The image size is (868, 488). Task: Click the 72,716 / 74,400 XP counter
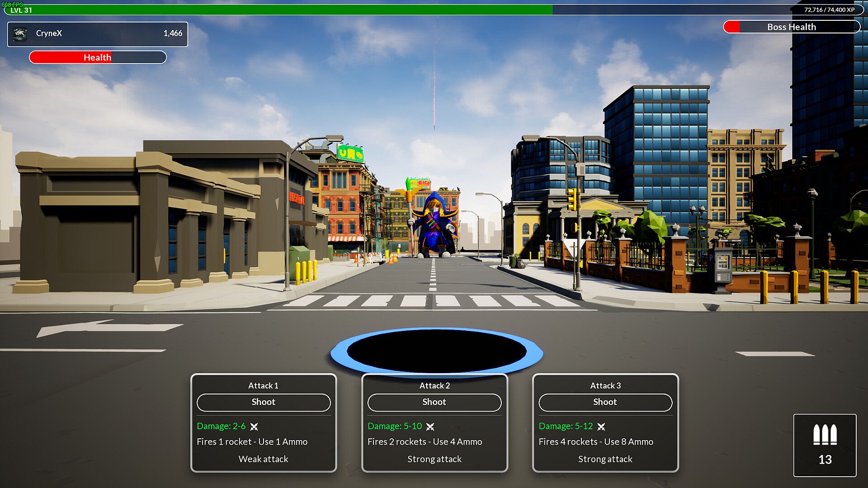click(x=829, y=9)
